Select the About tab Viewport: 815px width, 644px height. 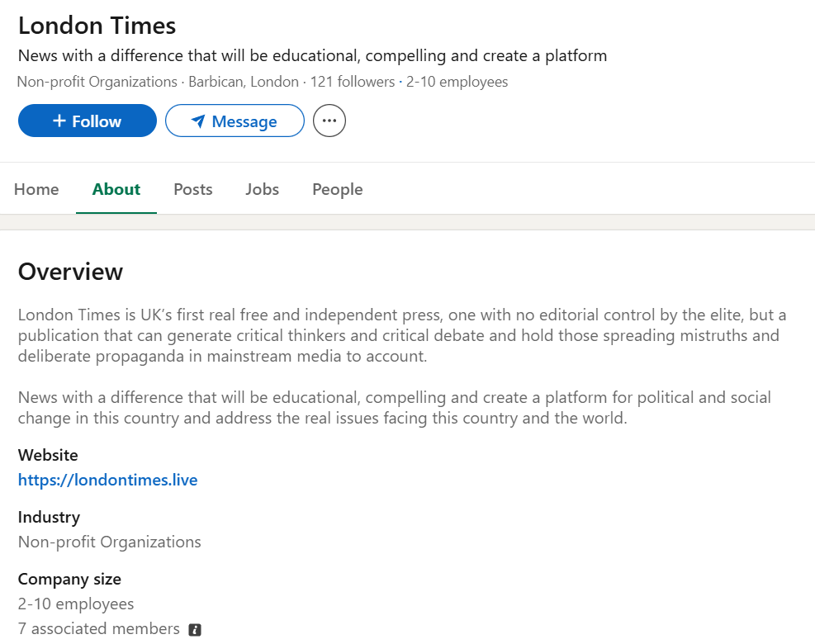tap(116, 189)
